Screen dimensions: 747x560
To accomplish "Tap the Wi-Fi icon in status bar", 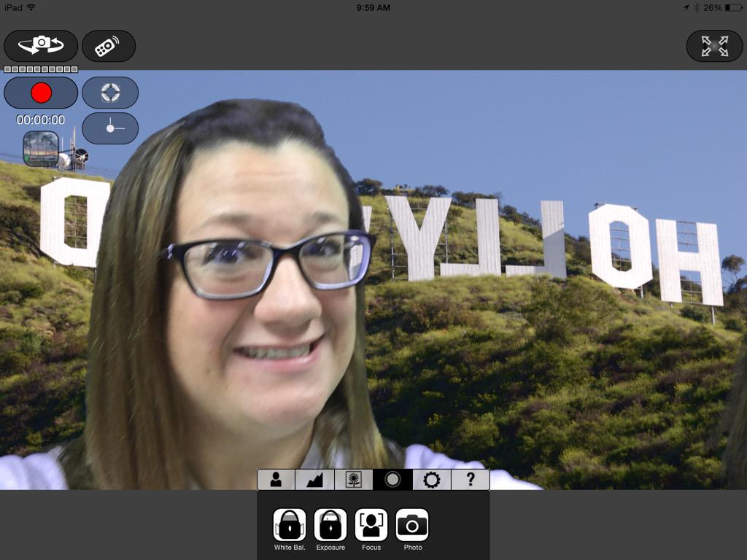I will coord(31,7).
